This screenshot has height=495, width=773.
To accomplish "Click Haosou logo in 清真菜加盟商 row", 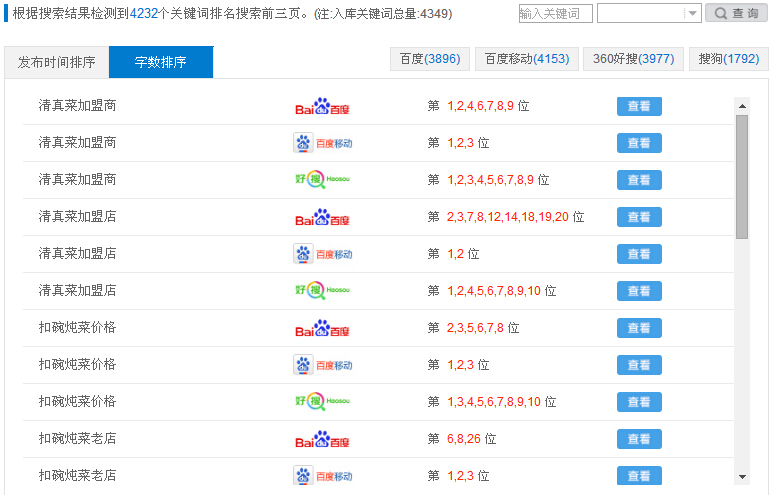I will coord(322,179).
